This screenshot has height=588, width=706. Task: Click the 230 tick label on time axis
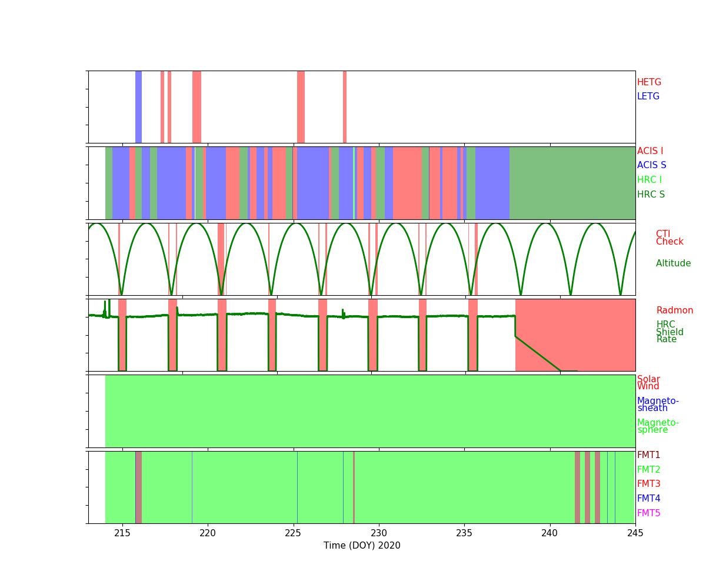tap(379, 533)
